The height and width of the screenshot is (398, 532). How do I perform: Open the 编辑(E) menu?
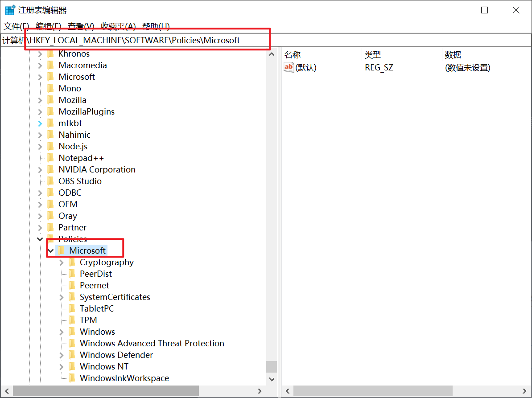click(x=48, y=26)
